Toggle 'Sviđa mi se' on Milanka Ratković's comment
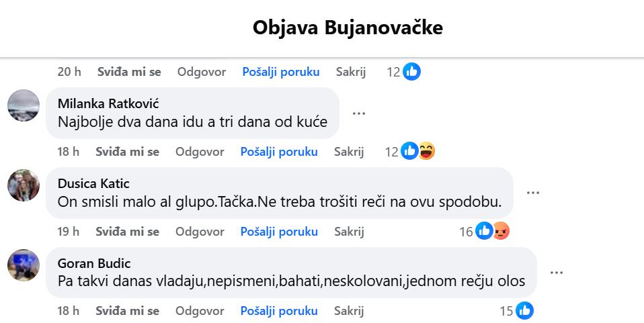 coord(128,152)
